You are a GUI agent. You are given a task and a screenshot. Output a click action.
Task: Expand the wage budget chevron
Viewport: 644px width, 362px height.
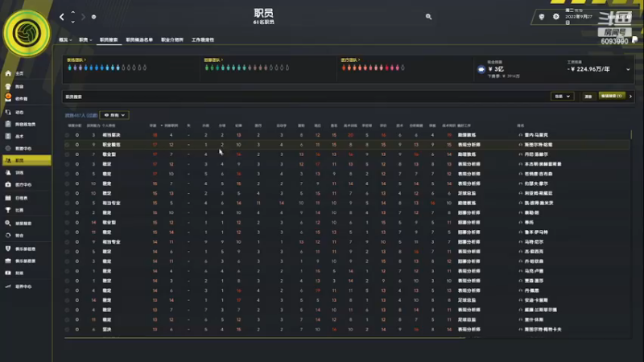[x=628, y=69]
